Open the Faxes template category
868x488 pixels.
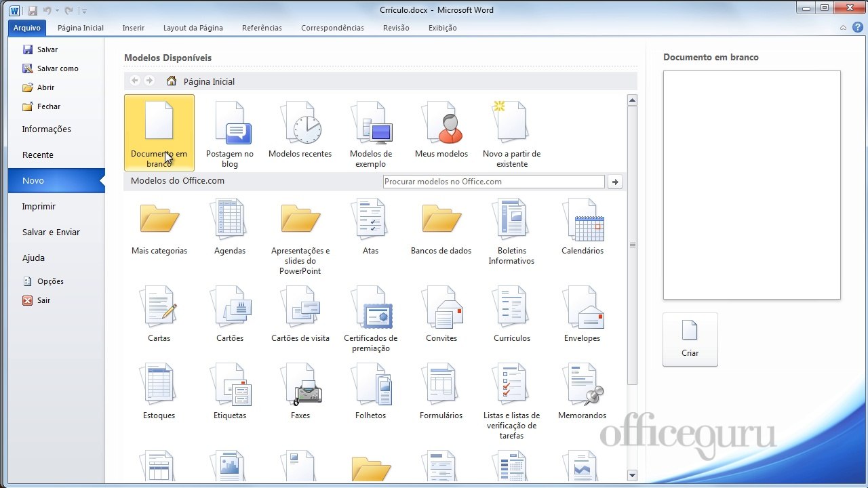[x=300, y=392]
